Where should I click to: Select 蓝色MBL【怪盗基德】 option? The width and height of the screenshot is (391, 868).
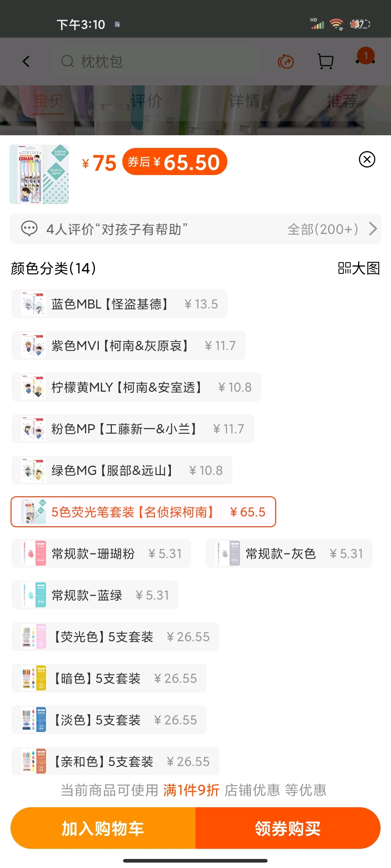tap(119, 304)
